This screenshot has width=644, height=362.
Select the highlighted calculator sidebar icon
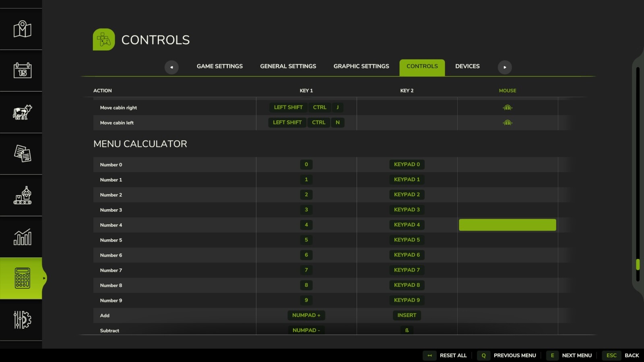coord(21,278)
